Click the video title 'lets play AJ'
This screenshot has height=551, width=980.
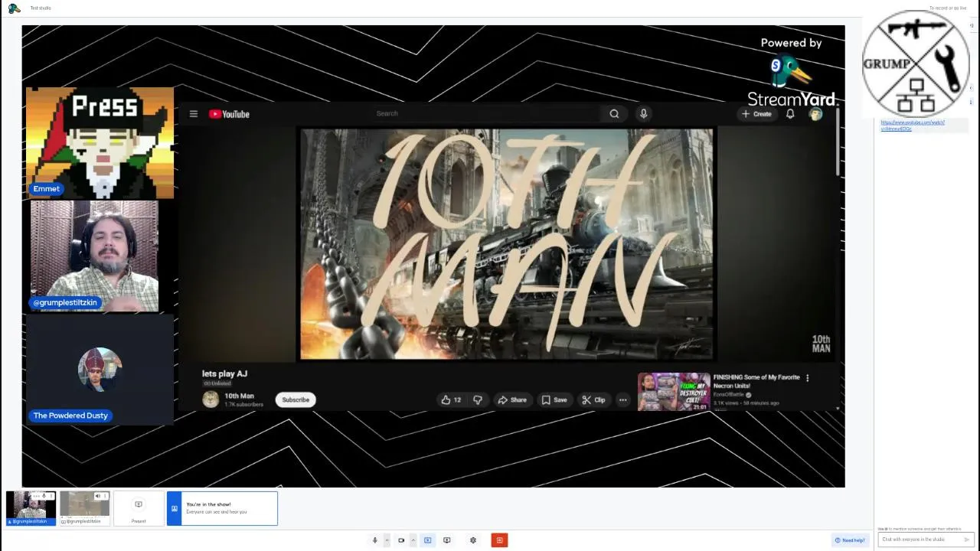coord(224,373)
